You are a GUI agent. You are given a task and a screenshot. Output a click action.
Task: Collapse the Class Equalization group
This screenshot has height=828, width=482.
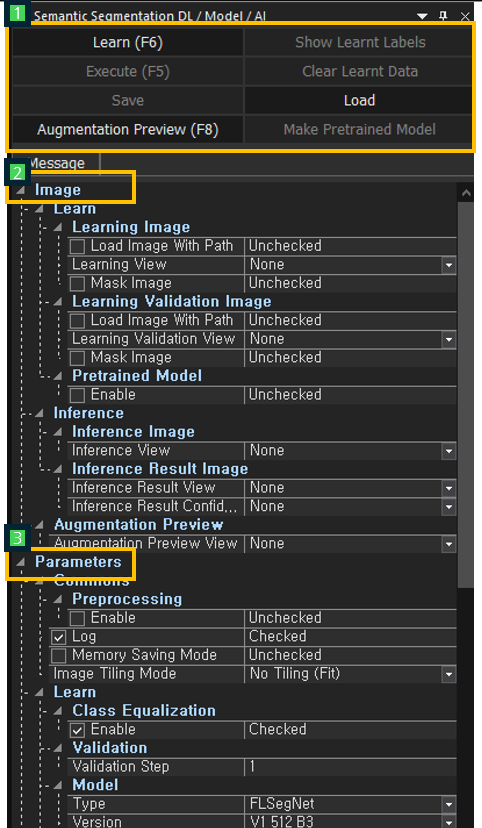click(x=58, y=711)
